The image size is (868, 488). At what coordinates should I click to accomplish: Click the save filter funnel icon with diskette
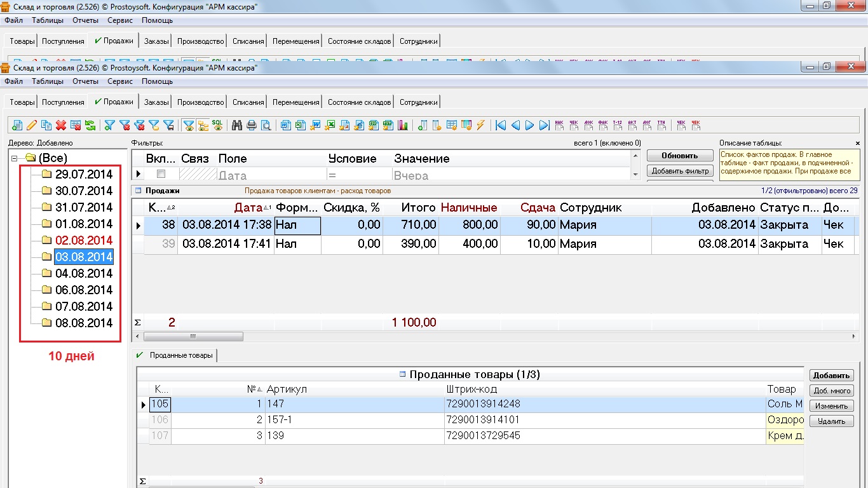click(168, 125)
